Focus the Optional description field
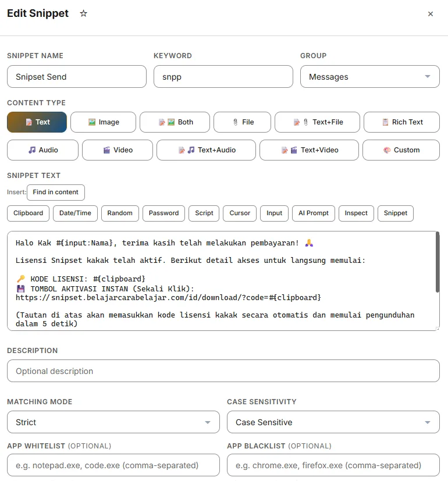The image size is (448, 481). pos(223,371)
